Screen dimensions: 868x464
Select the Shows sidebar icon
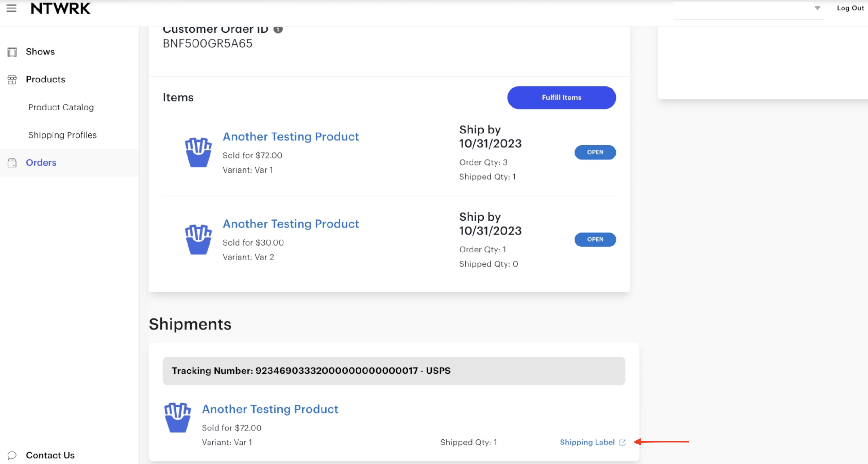pyautogui.click(x=12, y=52)
